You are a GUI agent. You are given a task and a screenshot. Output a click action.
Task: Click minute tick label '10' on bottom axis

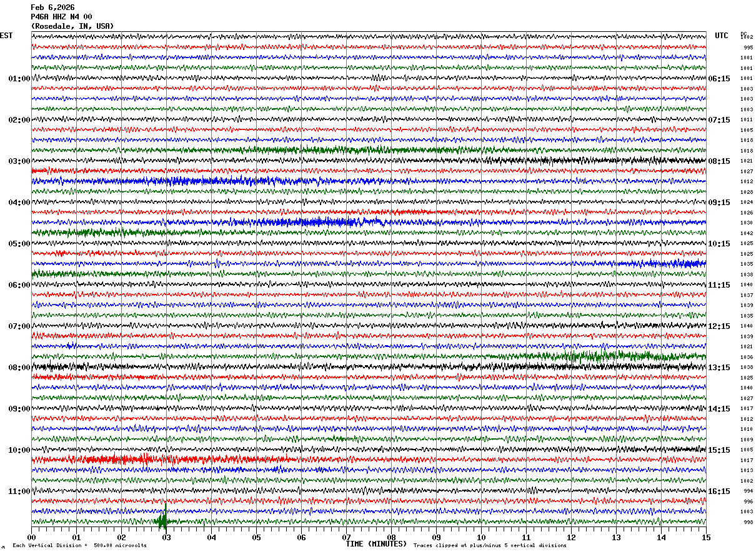coord(481,537)
